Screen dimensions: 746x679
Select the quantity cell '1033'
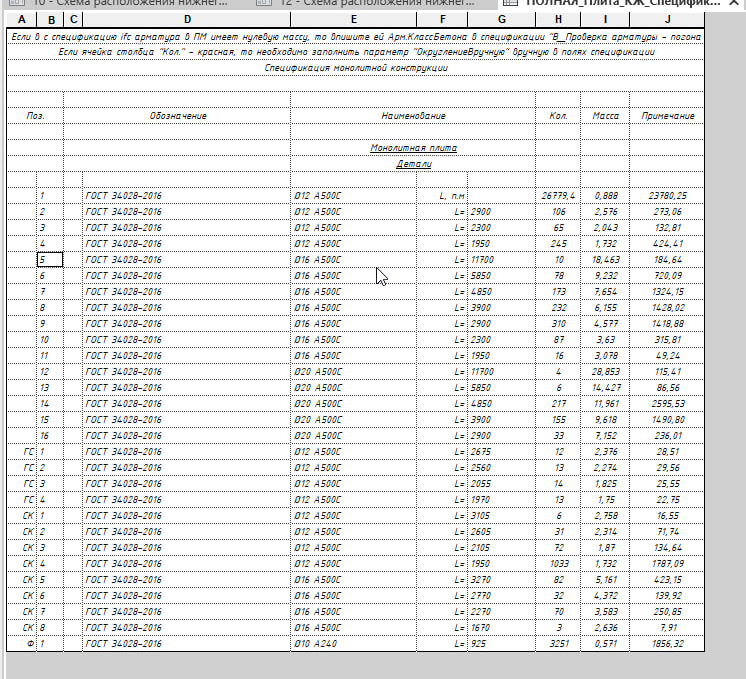coord(558,564)
